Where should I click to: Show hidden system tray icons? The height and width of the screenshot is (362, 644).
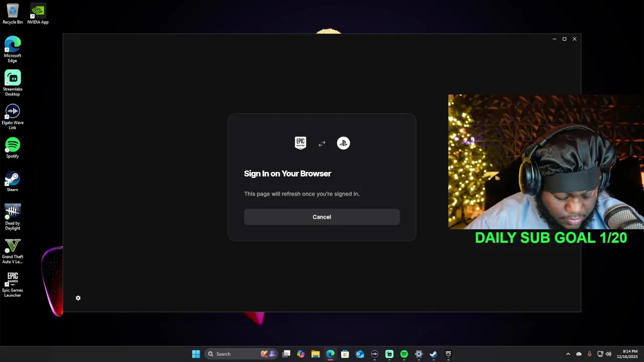click(x=568, y=354)
